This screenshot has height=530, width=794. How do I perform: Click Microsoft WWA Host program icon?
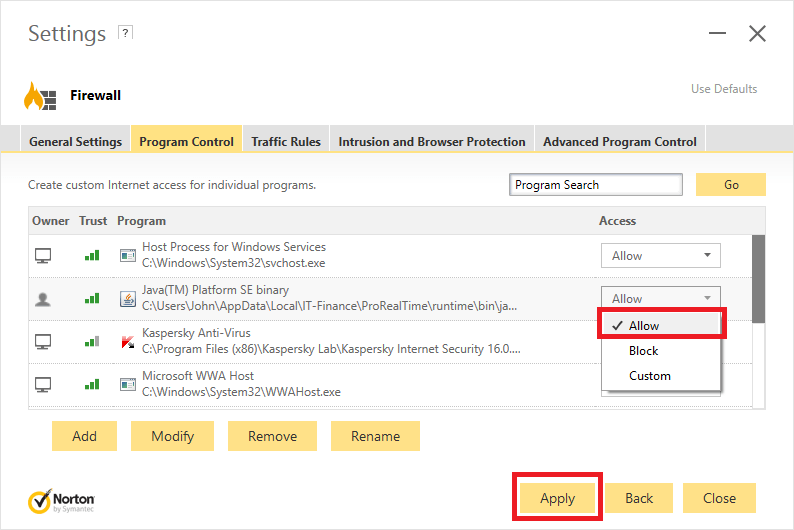[127, 384]
